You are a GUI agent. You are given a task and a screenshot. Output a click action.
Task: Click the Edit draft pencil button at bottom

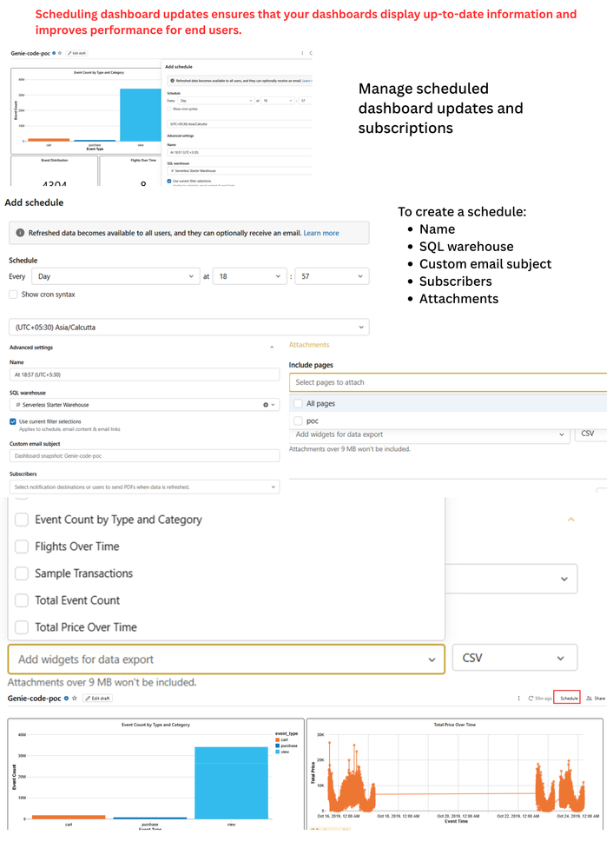point(97,698)
